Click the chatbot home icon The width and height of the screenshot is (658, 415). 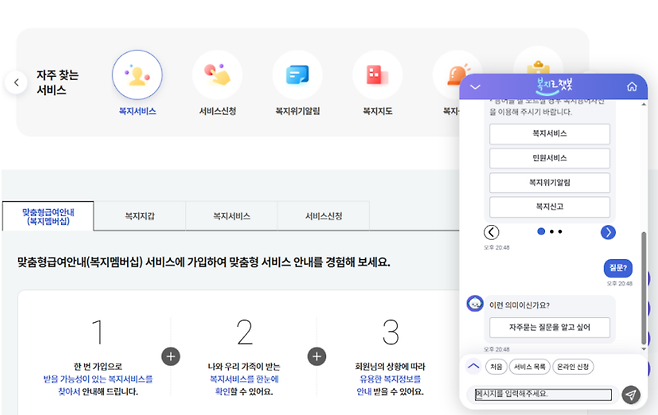[x=631, y=87]
